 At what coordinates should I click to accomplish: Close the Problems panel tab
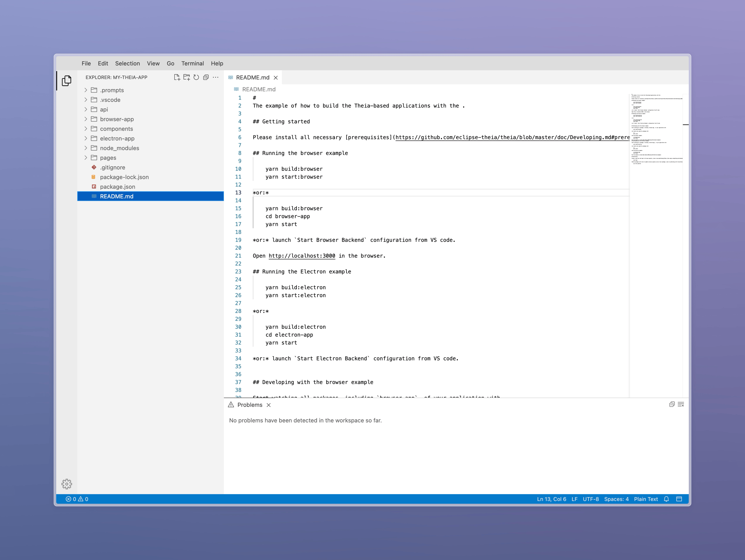coord(268,405)
